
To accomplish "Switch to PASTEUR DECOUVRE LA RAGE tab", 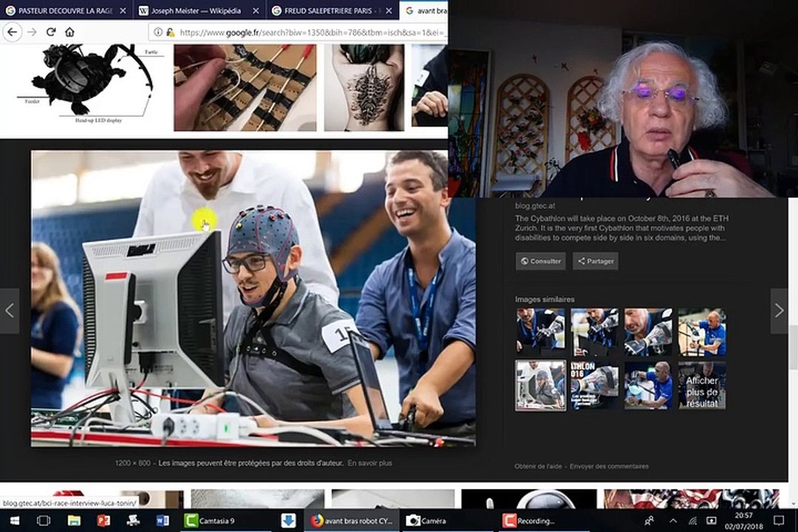I will (x=66, y=10).
